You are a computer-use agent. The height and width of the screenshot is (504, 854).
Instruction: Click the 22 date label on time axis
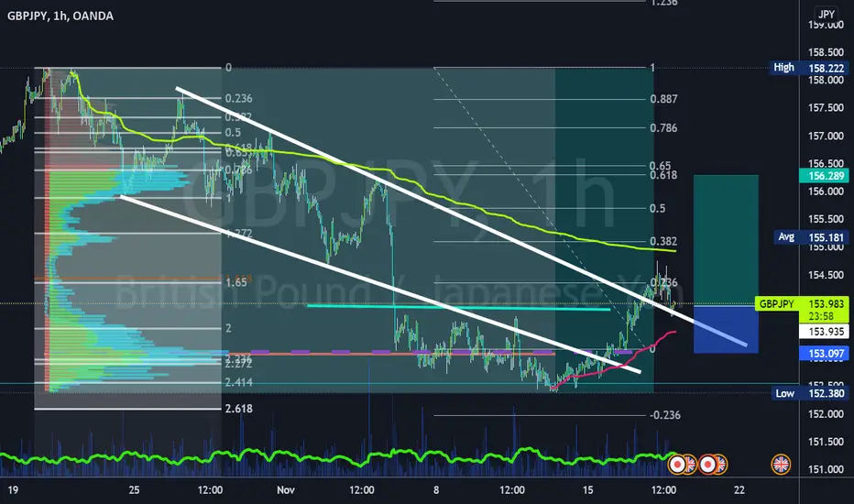pos(739,490)
